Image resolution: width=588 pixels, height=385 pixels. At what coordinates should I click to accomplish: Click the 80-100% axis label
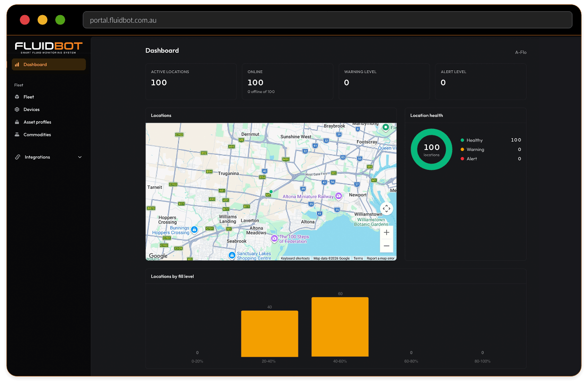[x=483, y=361]
